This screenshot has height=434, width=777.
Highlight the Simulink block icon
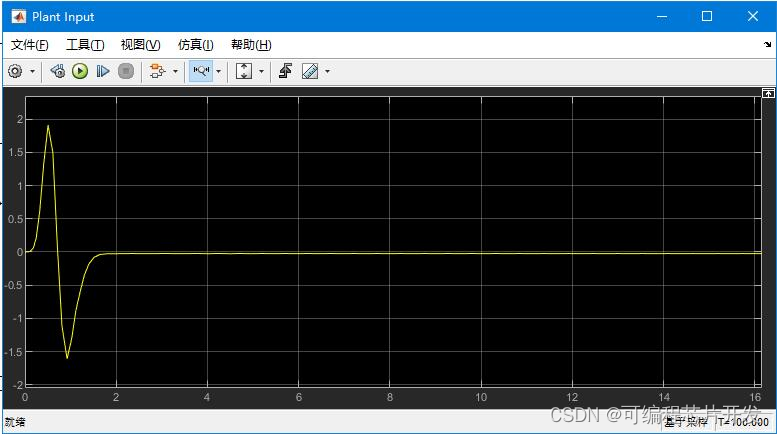tap(158, 71)
